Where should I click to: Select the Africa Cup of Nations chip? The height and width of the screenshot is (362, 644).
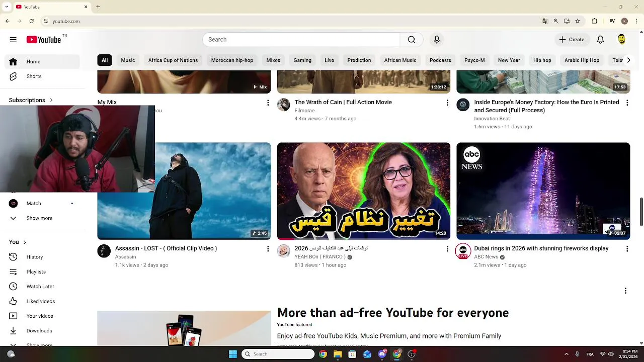point(173,60)
